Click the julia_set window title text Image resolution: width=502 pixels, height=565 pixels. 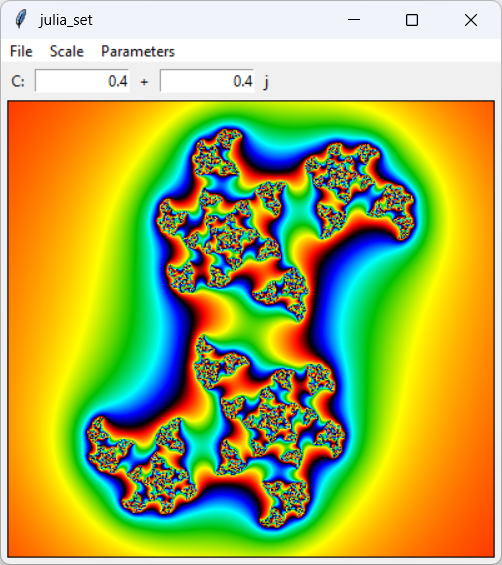click(66, 20)
